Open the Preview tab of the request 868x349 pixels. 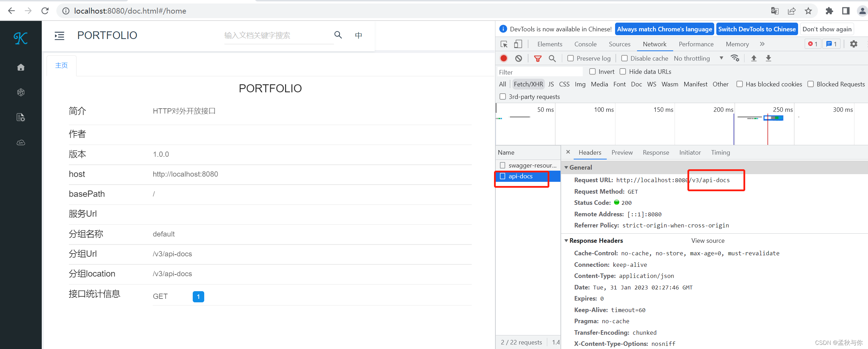(622, 153)
